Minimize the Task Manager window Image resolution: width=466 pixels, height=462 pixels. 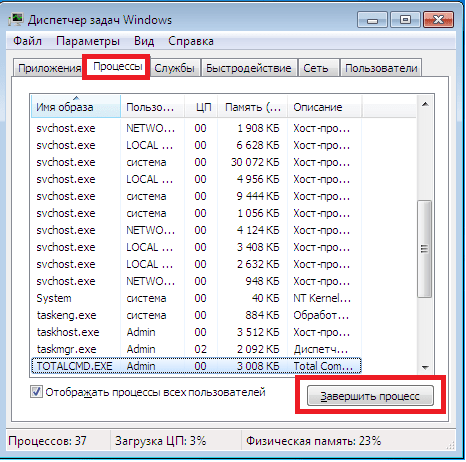[372, 20]
